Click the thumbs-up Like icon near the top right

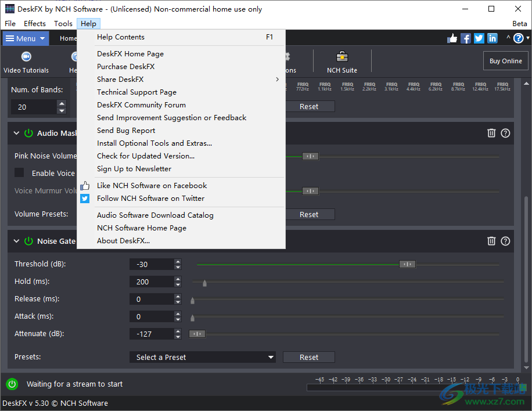point(452,38)
